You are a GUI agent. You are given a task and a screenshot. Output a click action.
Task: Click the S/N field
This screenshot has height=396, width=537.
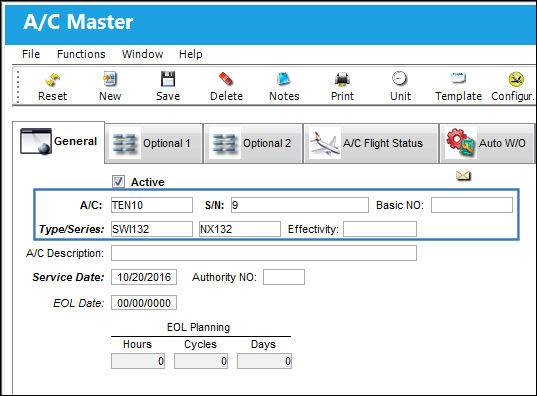tap(300, 205)
